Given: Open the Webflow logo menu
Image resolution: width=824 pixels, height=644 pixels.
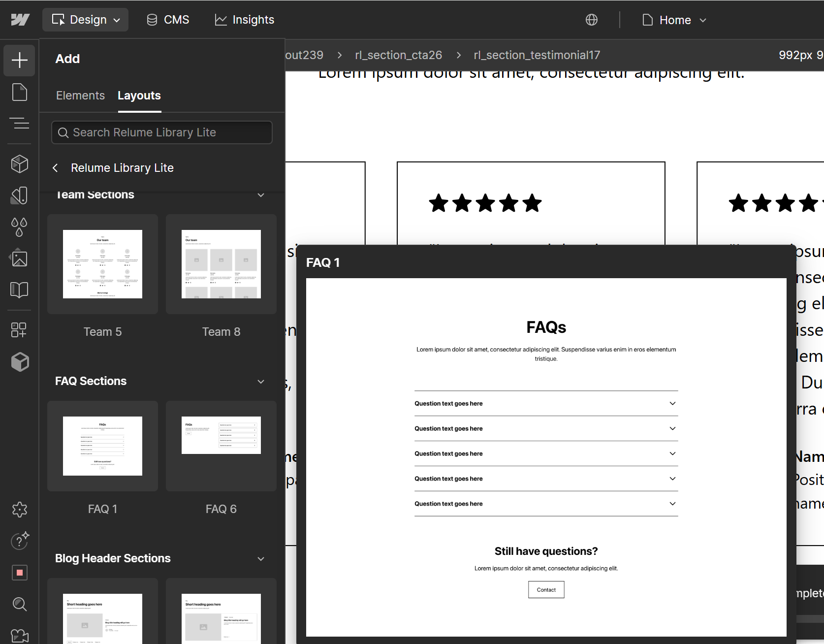Looking at the screenshot, I should point(20,20).
